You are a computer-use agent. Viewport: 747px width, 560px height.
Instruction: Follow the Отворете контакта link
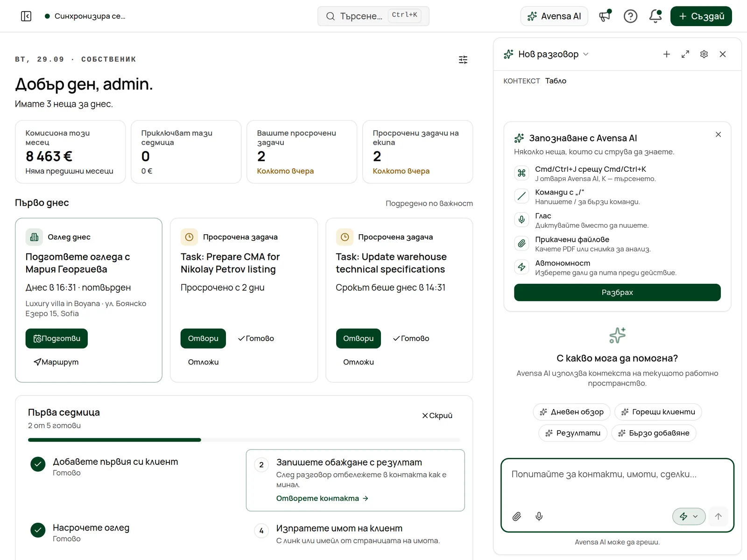pos(322,498)
